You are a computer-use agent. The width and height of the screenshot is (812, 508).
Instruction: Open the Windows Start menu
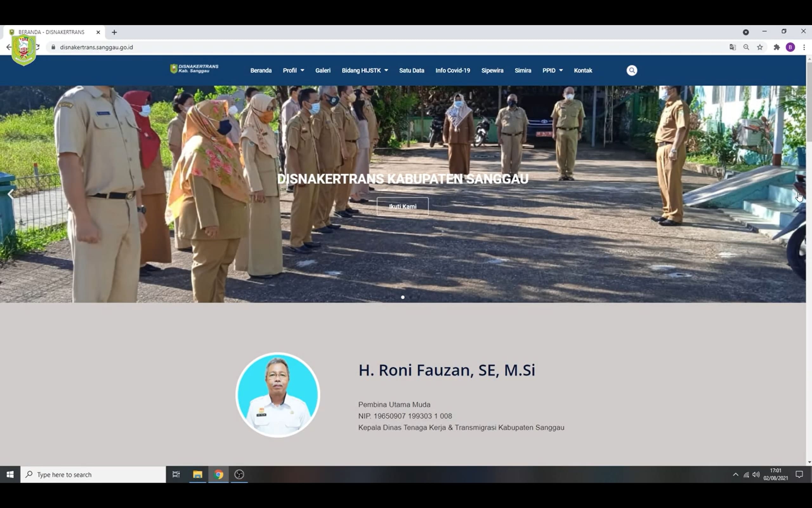pyautogui.click(x=10, y=474)
